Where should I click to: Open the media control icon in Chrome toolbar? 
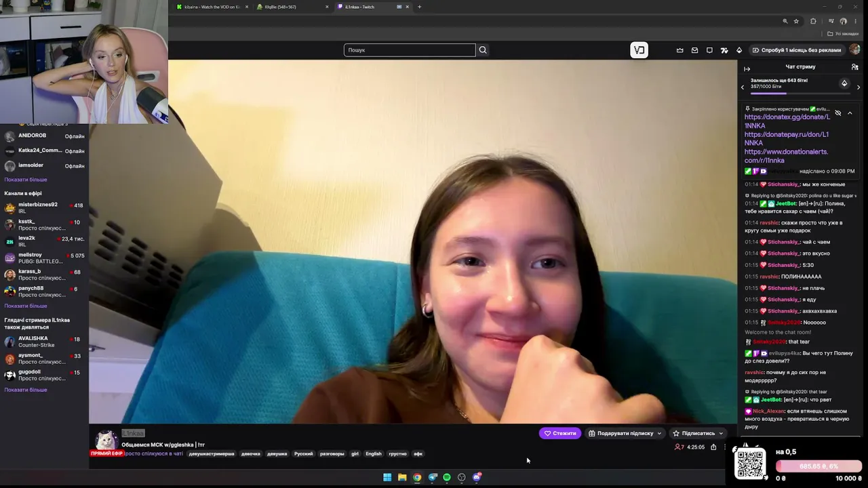[x=831, y=21]
